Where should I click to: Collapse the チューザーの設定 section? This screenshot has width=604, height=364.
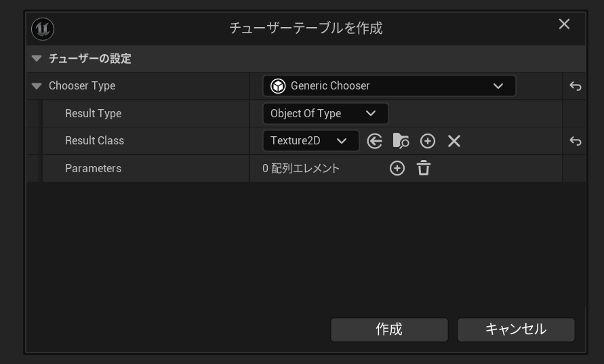[37, 59]
